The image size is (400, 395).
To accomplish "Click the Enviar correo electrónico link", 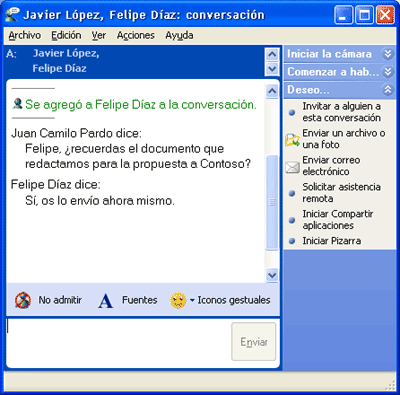I will (x=331, y=166).
